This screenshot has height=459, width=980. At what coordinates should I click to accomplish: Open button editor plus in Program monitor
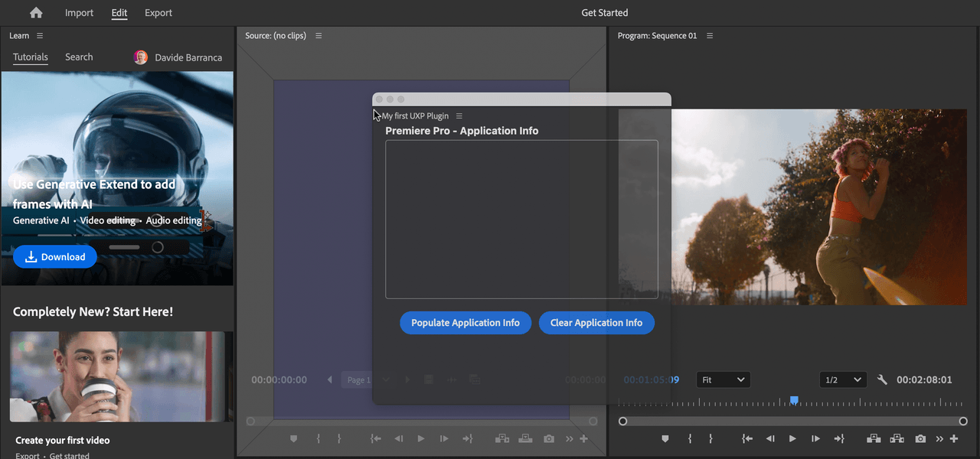pyautogui.click(x=954, y=438)
